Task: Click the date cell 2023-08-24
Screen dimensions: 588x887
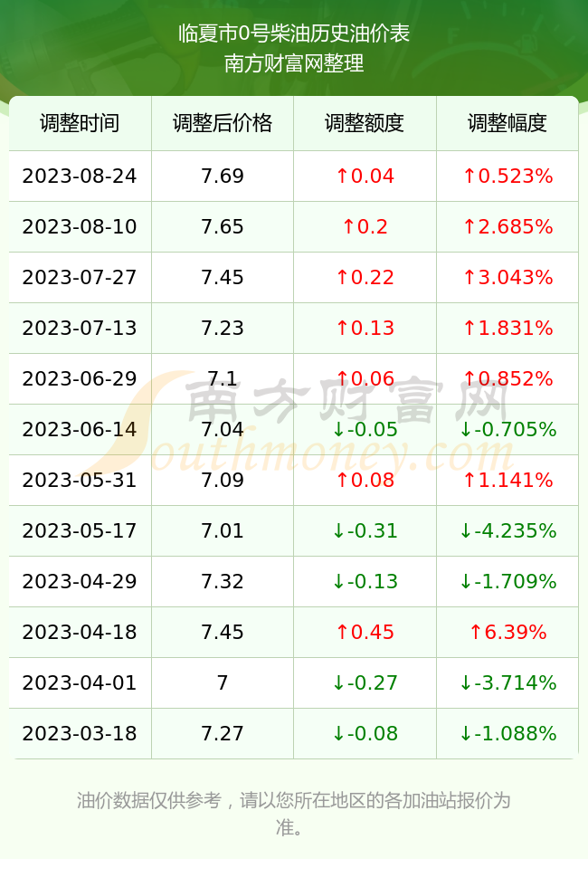Action: click(x=80, y=176)
